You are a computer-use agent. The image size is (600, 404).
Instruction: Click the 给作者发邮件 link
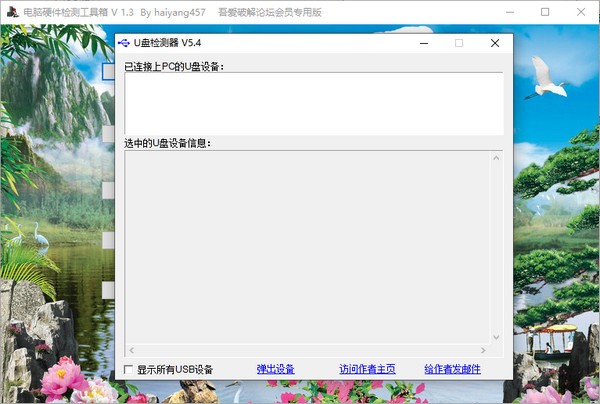point(452,369)
